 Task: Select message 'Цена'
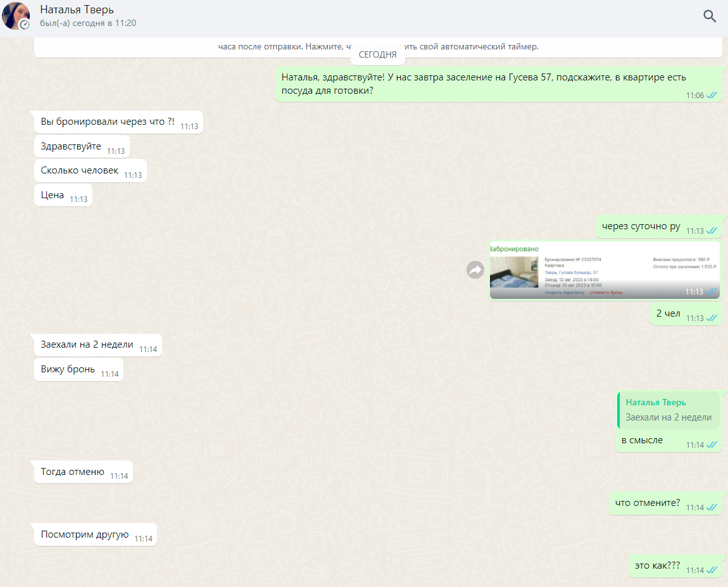(x=63, y=196)
